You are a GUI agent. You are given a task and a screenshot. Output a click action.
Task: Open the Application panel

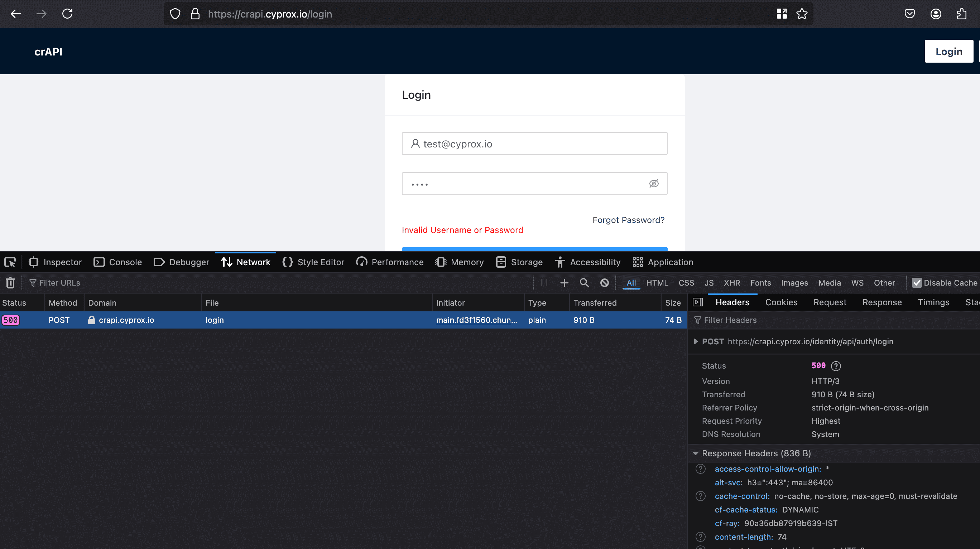click(x=663, y=262)
